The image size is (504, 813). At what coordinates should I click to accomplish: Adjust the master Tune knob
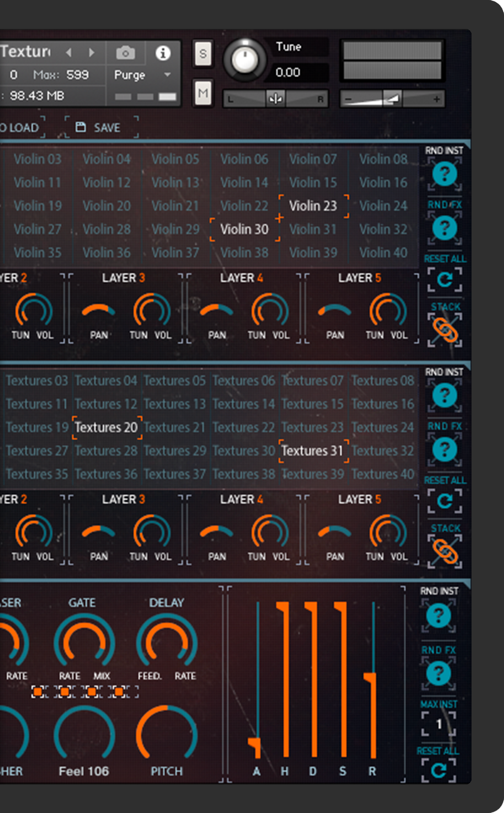click(245, 60)
